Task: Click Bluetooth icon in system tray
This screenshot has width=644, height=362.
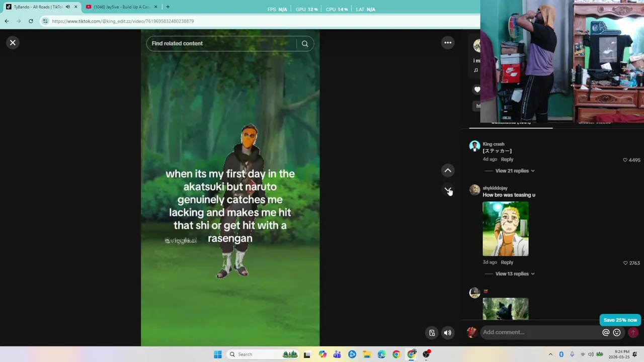Action: 561,354
